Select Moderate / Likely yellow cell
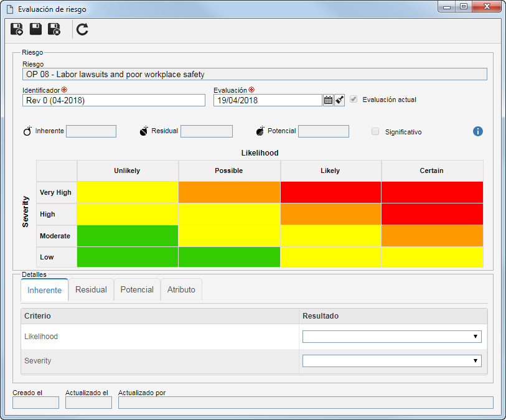 coord(330,236)
